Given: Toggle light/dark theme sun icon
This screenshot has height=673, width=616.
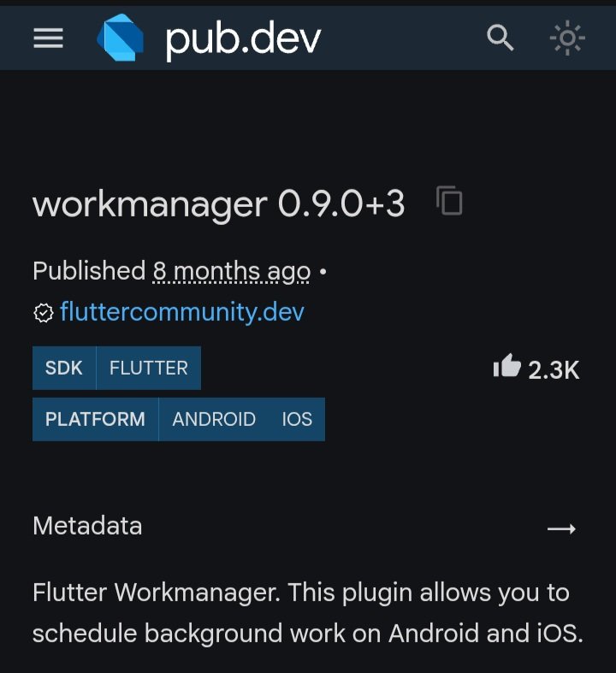Looking at the screenshot, I should (x=567, y=38).
